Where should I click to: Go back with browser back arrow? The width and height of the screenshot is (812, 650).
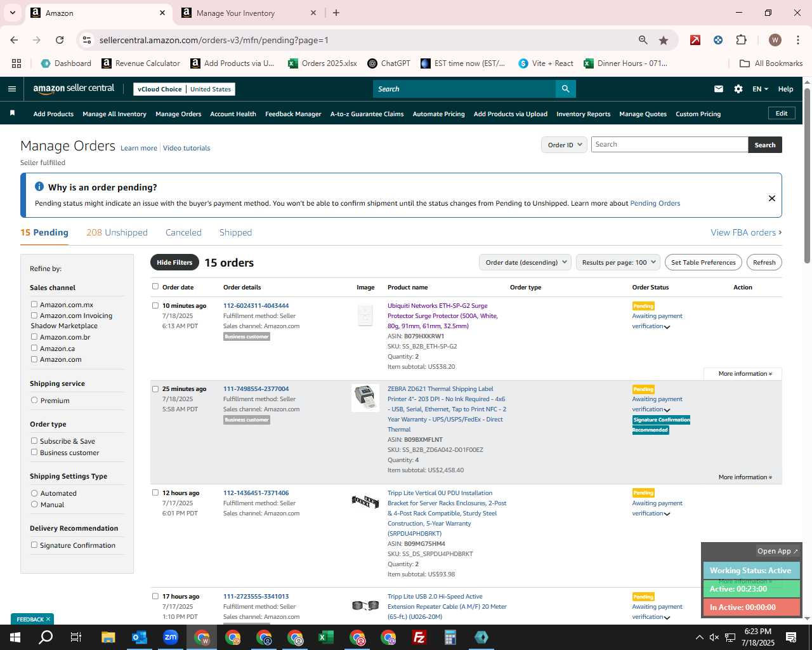14,40
